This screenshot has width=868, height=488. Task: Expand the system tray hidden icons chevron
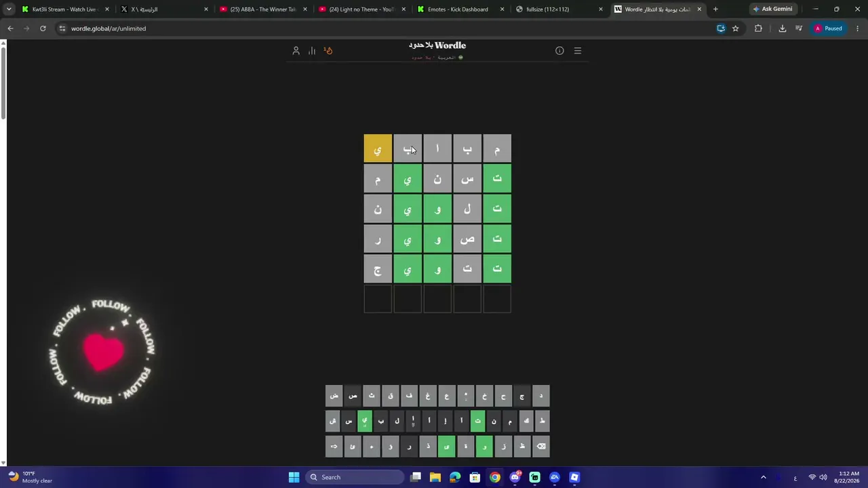pyautogui.click(x=763, y=477)
